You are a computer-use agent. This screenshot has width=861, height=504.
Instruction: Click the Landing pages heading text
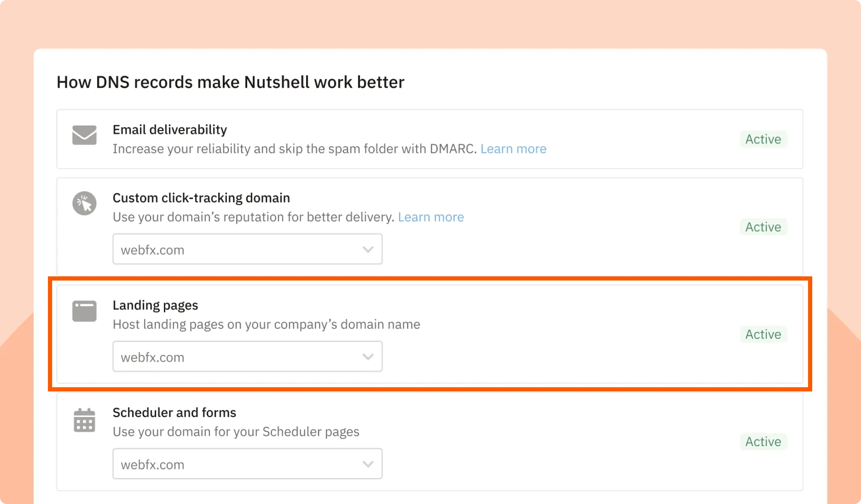point(155,305)
